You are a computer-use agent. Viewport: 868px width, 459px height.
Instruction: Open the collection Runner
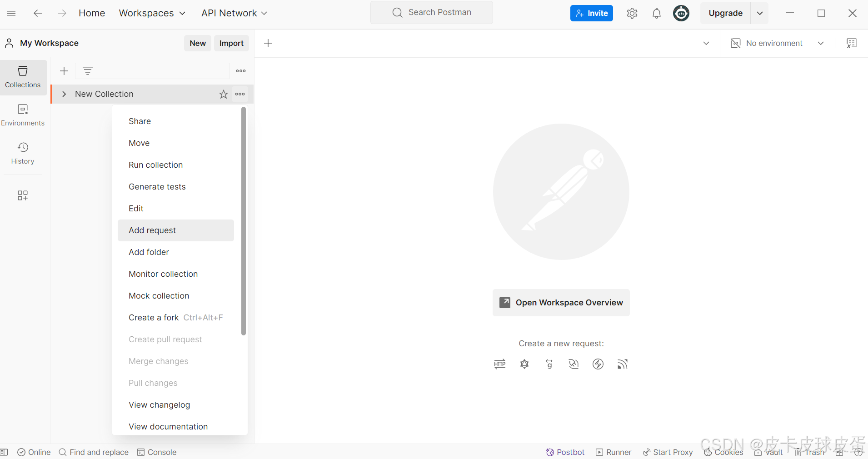tap(614, 452)
